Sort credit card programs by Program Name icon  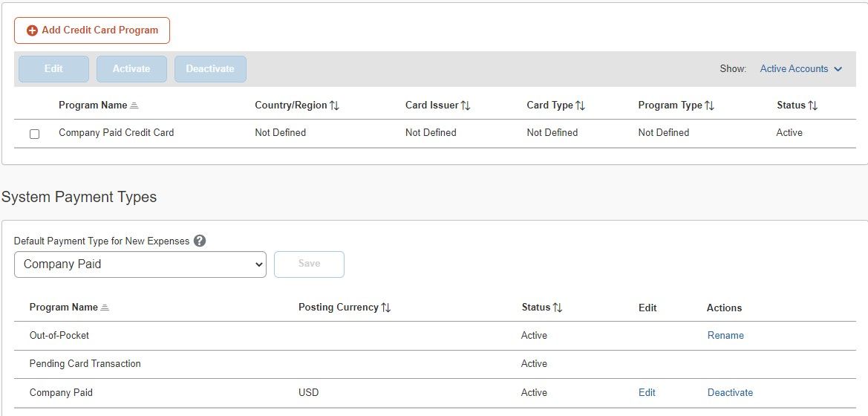(134, 105)
